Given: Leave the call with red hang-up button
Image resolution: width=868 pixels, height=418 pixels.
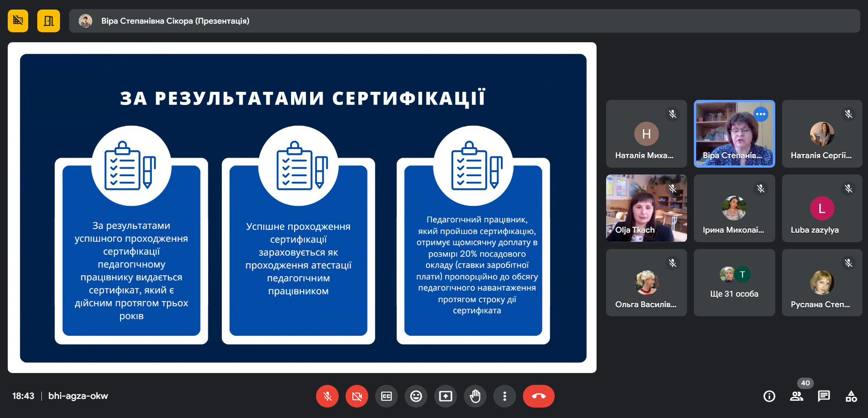Looking at the screenshot, I should click(x=539, y=396).
